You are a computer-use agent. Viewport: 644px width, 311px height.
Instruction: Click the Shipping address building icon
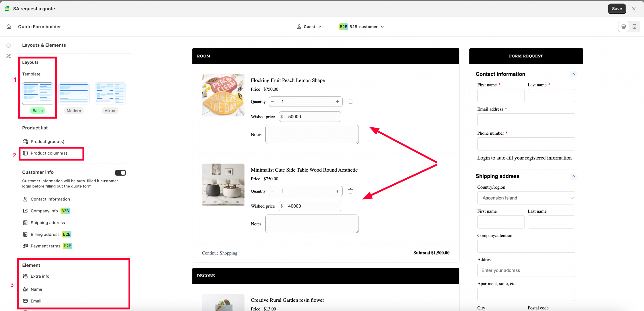pyautogui.click(x=25, y=223)
